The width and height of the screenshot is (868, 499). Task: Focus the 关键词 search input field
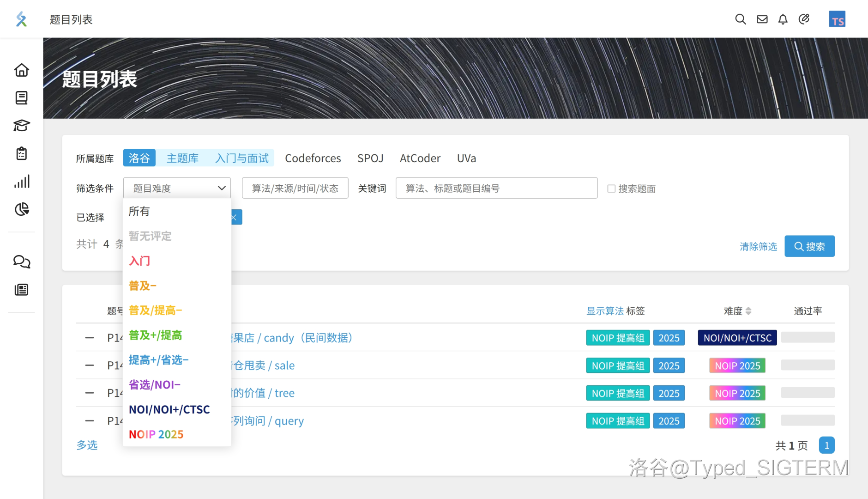pos(496,188)
